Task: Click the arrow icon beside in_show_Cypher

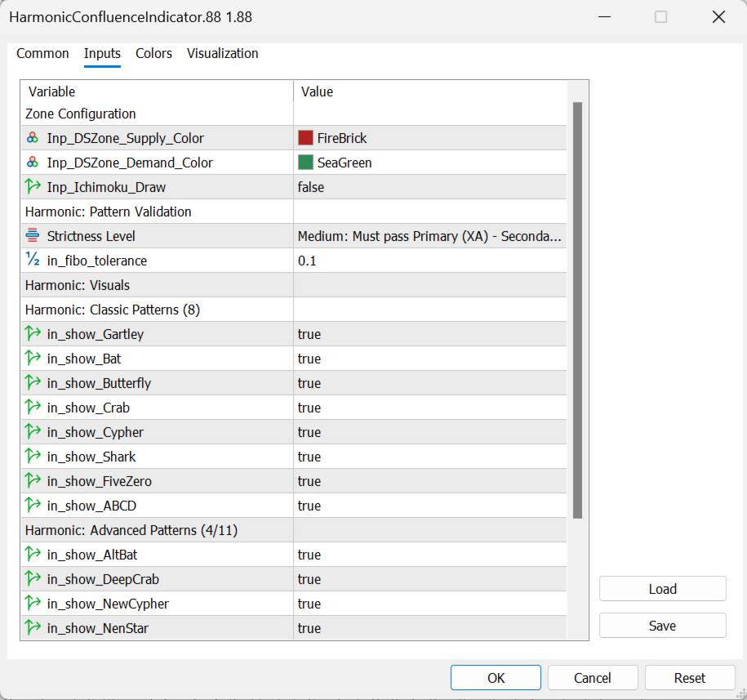Action: pos(33,432)
